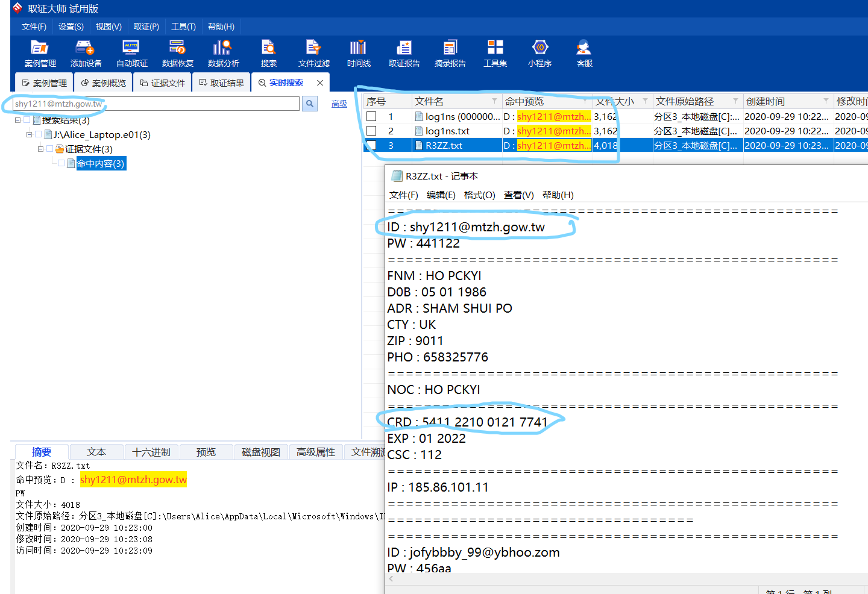Open the 时间线 view
This screenshot has width=868, height=594.
point(359,53)
